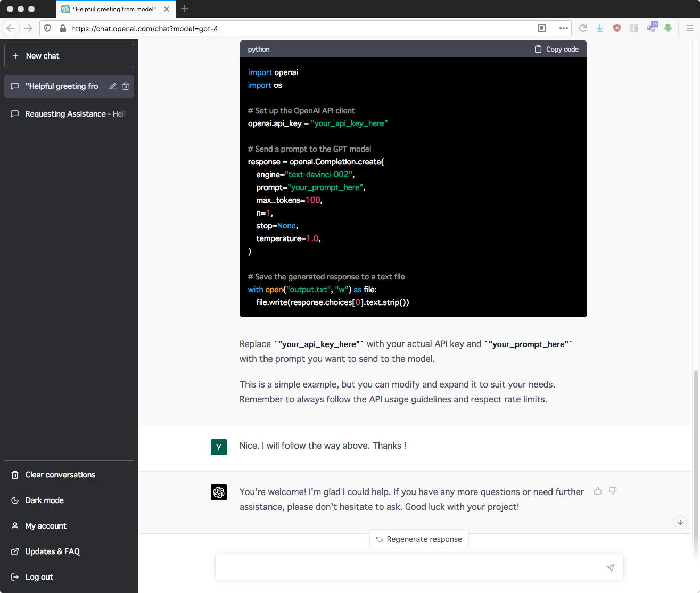
Task: Click the extension icon with badge 11
Action: (x=652, y=28)
